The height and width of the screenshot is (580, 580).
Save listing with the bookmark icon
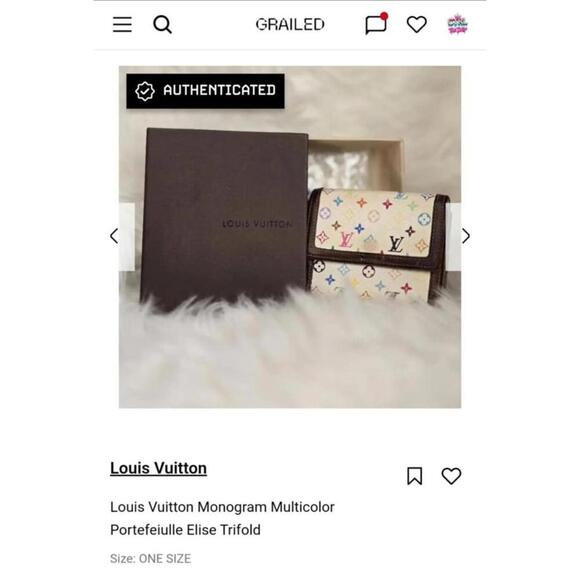[x=415, y=476]
